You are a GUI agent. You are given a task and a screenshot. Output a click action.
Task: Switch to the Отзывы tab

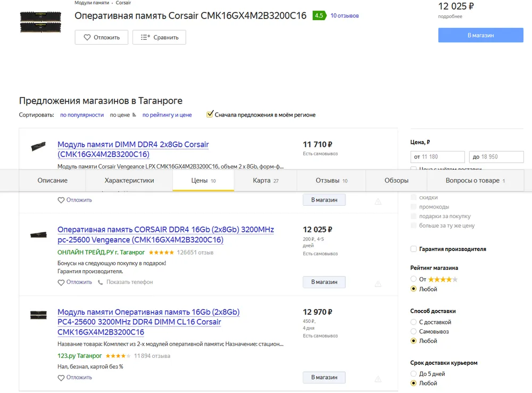coord(331,181)
